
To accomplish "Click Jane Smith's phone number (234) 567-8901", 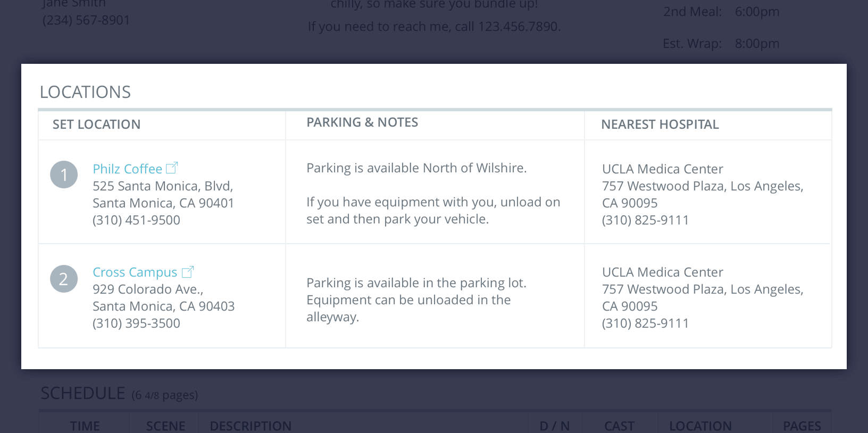I will coord(86,20).
